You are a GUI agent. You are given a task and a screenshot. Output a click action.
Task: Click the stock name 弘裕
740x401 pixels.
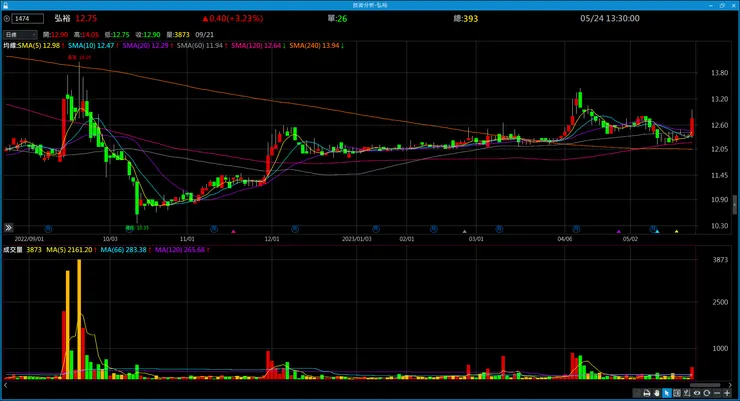(62, 18)
